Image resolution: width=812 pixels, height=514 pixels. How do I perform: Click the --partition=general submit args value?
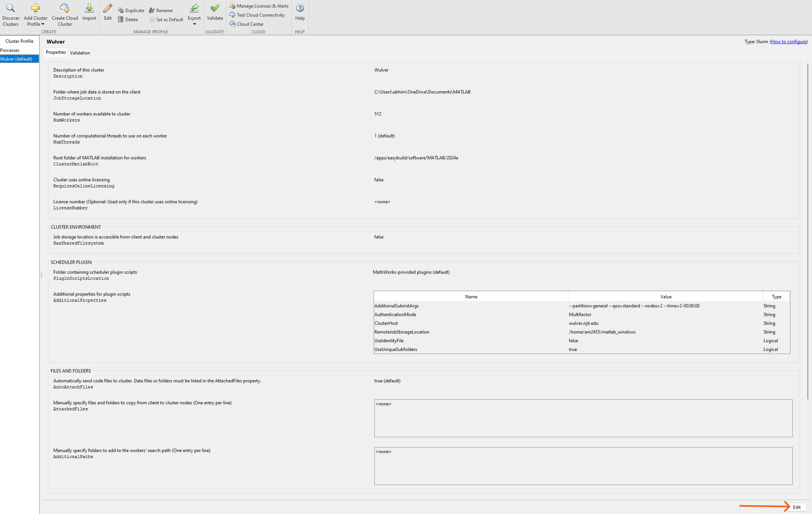(x=634, y=306)
